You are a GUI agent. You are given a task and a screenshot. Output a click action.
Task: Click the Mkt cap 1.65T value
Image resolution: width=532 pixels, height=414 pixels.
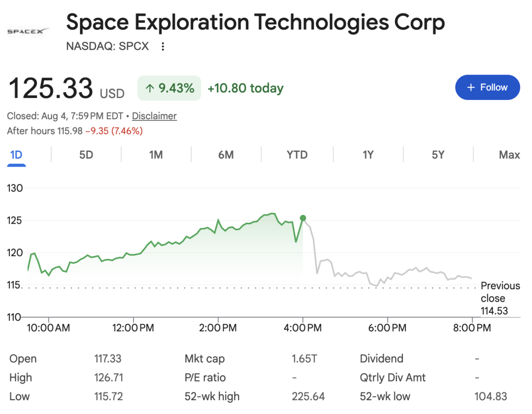[304, 359]
